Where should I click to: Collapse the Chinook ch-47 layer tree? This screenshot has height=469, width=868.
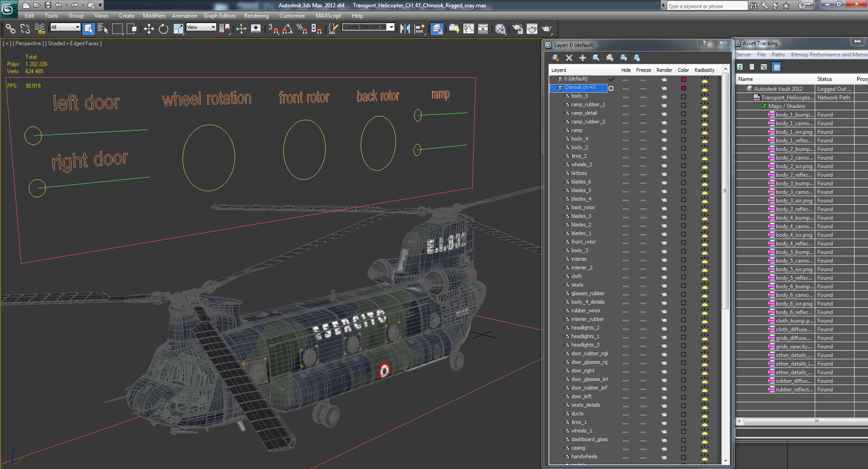552,88
